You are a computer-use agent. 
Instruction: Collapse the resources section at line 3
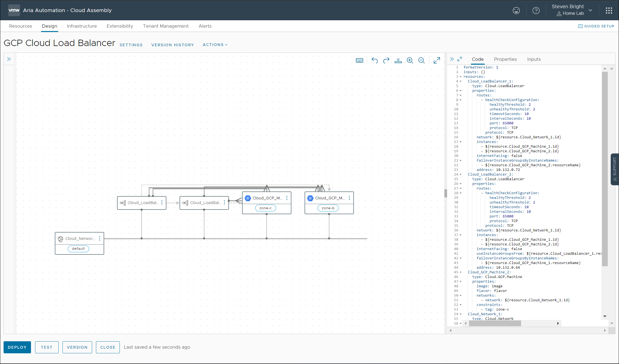point(461,77)
